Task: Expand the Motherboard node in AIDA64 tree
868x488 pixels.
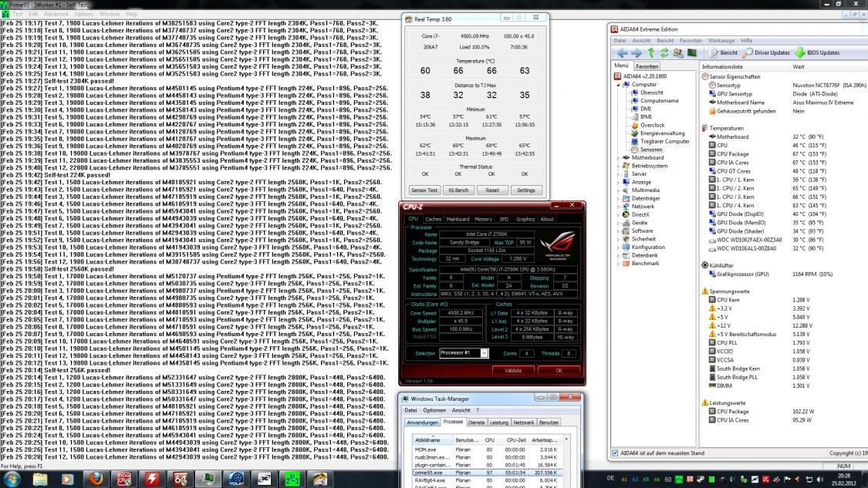Action: [618, 158]
